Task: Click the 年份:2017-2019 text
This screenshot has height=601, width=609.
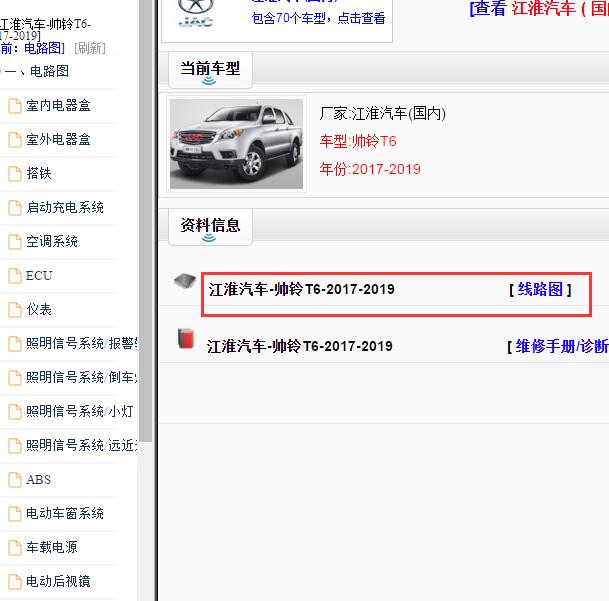Action: [370, 169]
